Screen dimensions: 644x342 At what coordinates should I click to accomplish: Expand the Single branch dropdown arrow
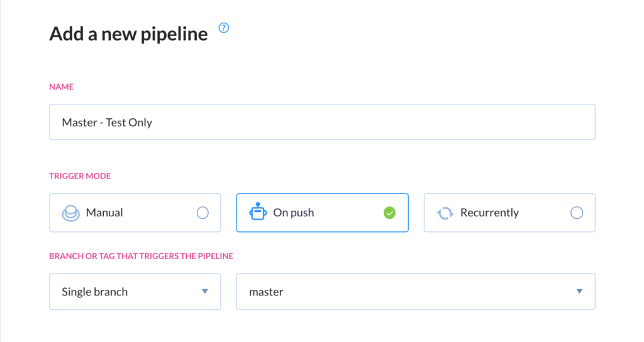tap(204, 291)
